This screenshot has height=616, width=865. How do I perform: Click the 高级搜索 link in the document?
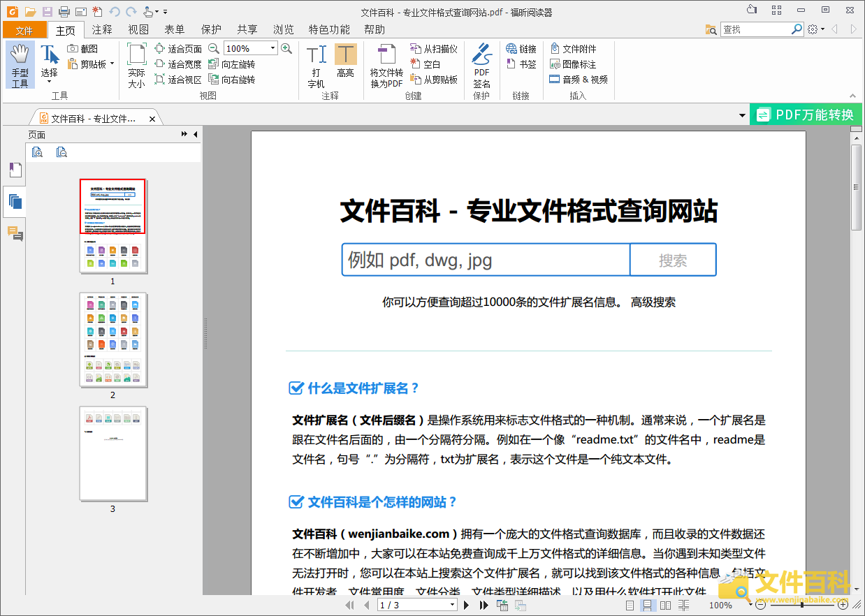point(653,302)
